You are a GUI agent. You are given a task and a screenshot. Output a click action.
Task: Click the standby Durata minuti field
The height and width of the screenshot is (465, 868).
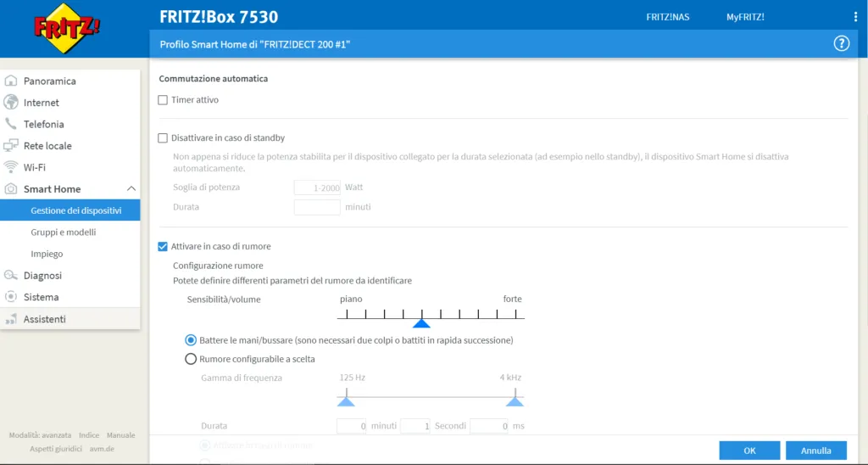317,207
